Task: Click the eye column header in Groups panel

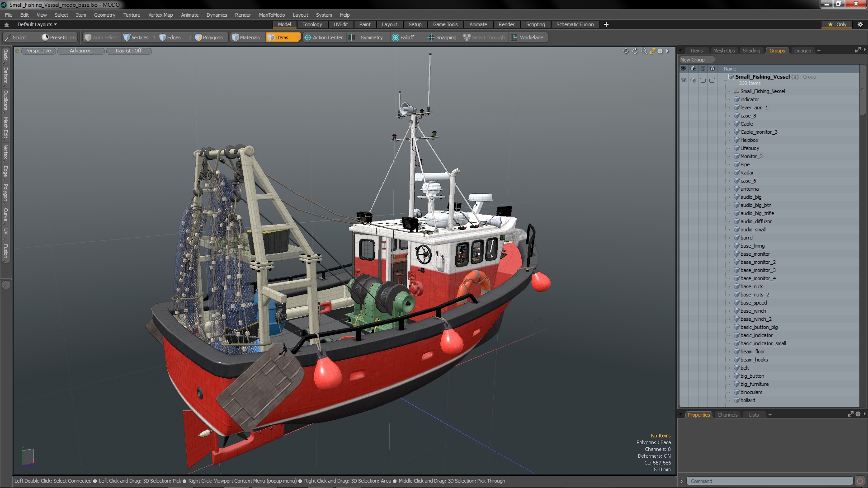Action: [x=684, y=69]
